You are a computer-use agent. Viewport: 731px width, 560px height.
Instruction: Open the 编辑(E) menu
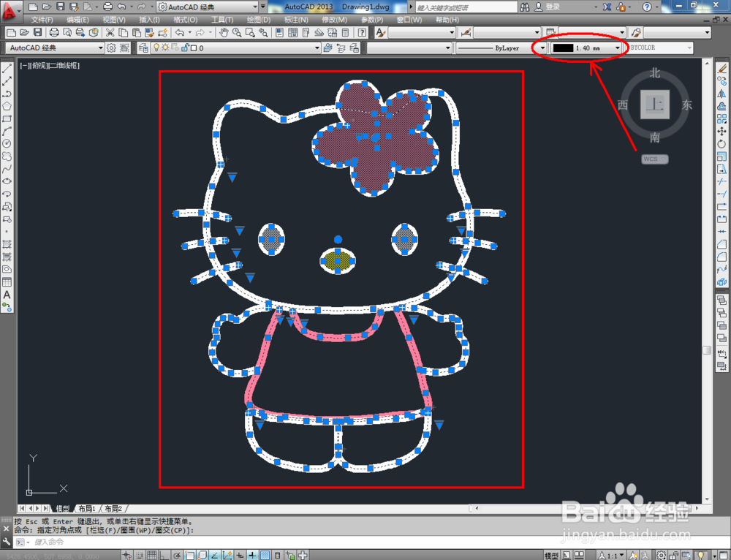77,20
